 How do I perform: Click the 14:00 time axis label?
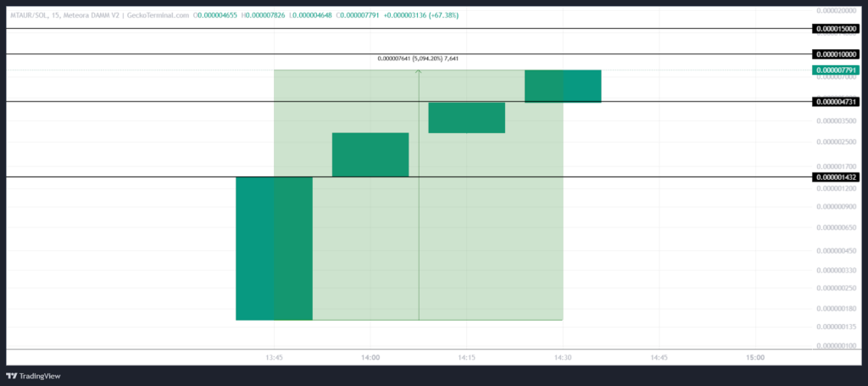[x=370, y=357]
